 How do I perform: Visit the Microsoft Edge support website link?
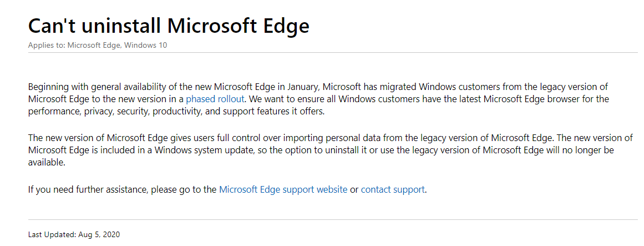pyautogui.click(x=283, y=190)
